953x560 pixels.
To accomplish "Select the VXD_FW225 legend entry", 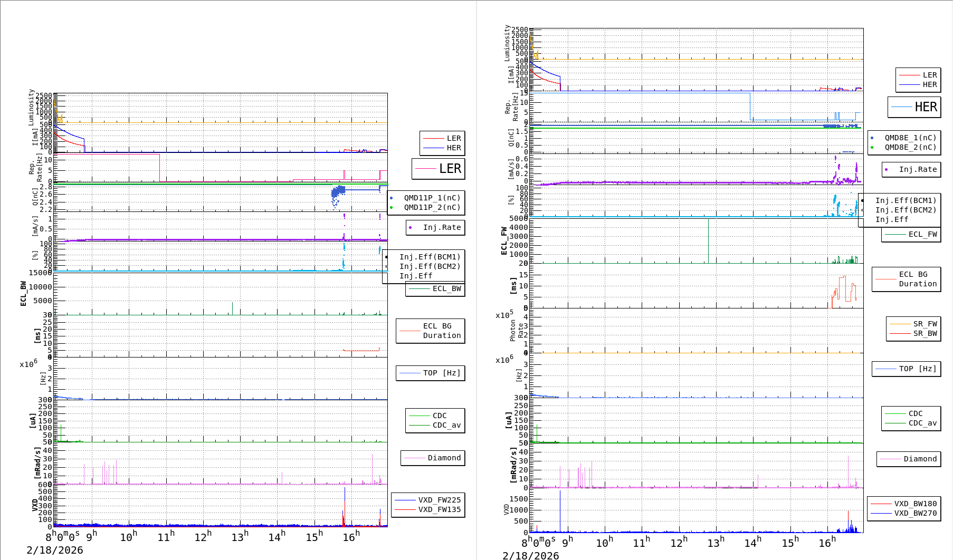I will [x=439, y=500].
